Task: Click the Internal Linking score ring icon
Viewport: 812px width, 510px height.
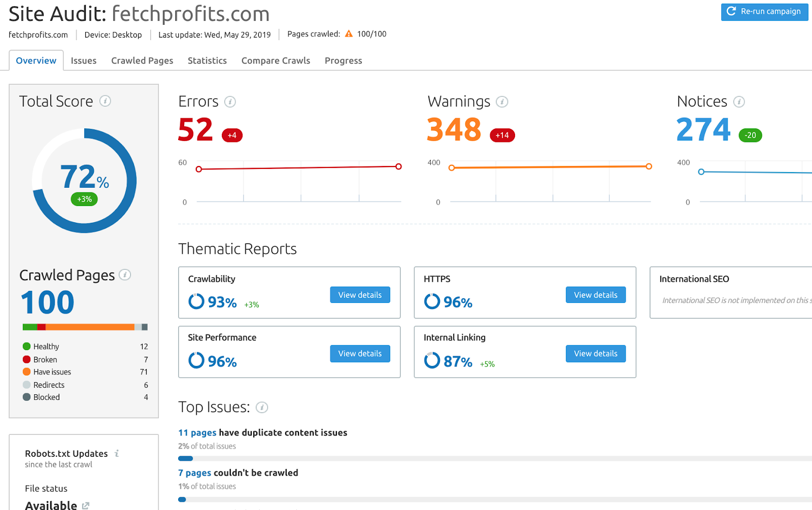Action: [x=432, y=360]
